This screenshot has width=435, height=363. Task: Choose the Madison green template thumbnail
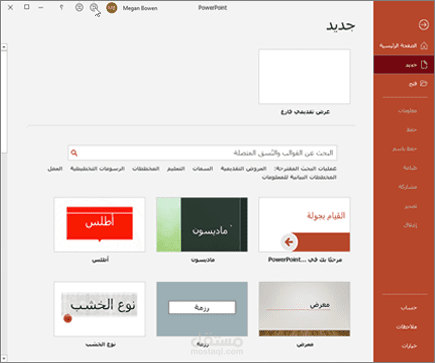pyautogui.click(x=202, y=224)
